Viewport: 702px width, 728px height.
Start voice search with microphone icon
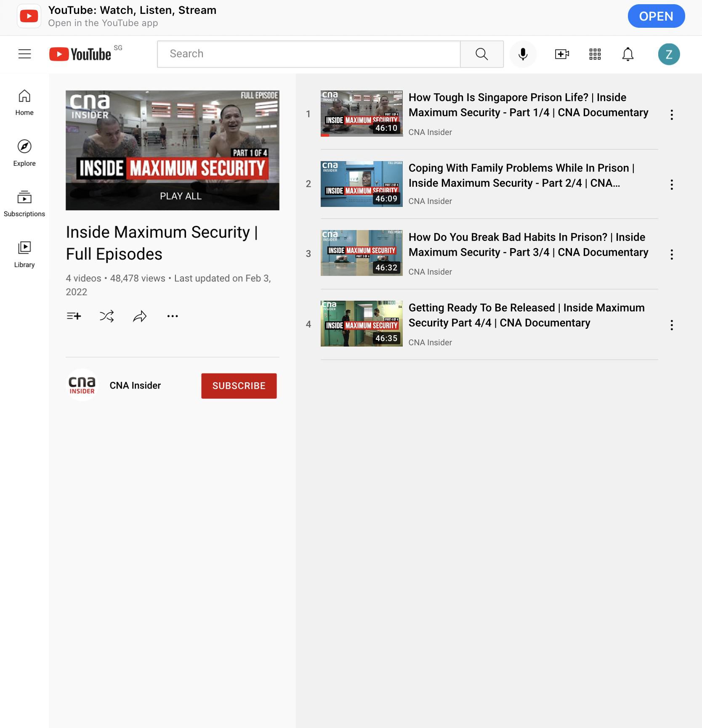click(x=523, y=54)
